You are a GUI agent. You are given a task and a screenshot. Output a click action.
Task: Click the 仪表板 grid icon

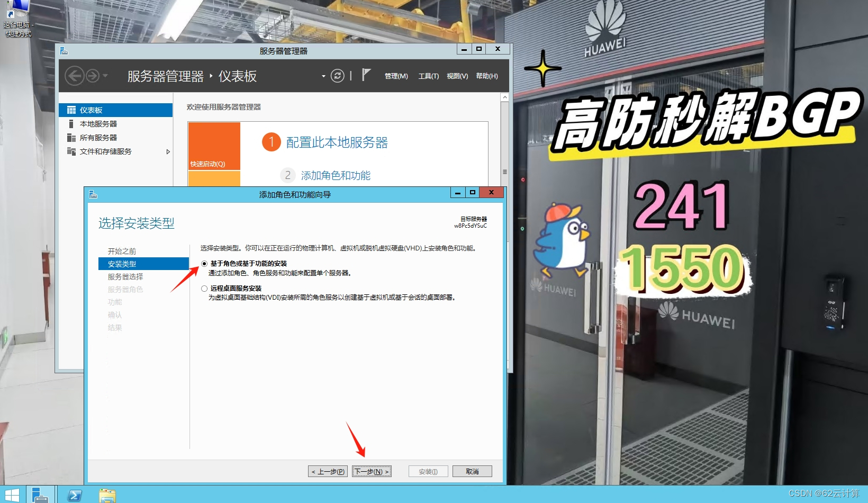click(x=71, y=110)
